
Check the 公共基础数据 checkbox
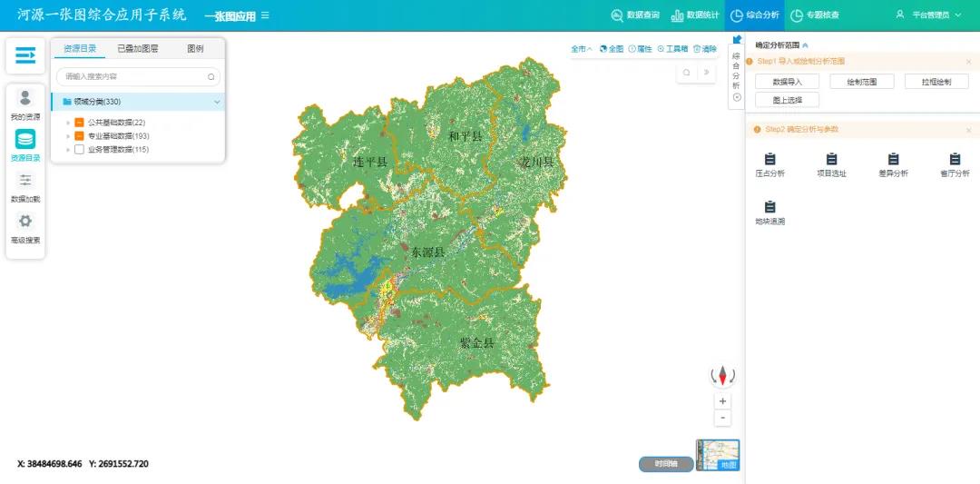pyautogui.click(x=80, y=123)
